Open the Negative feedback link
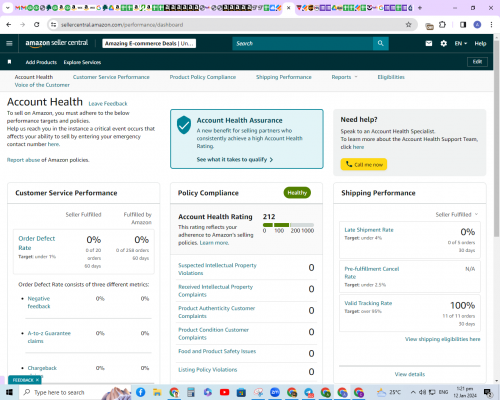Image resolution: width=500 pixels, height=400 pixels. pyautogui.click(x=39, y=302)
